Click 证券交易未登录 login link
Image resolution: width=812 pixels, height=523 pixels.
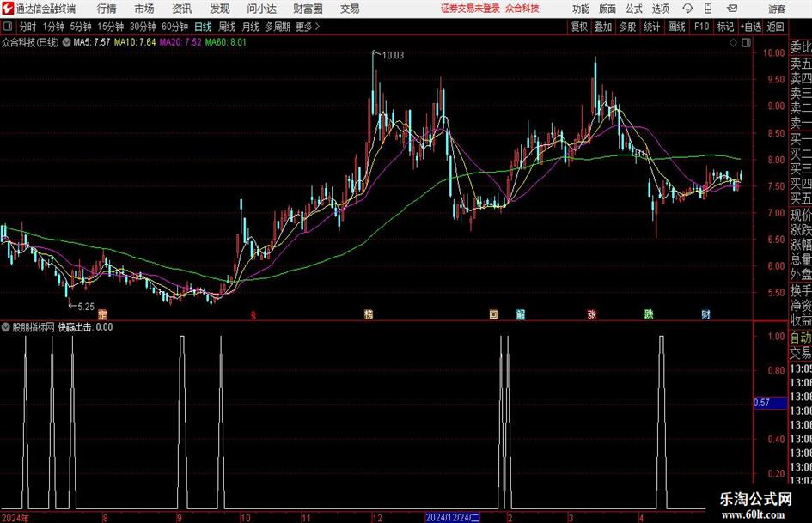[x=471, y=9]
